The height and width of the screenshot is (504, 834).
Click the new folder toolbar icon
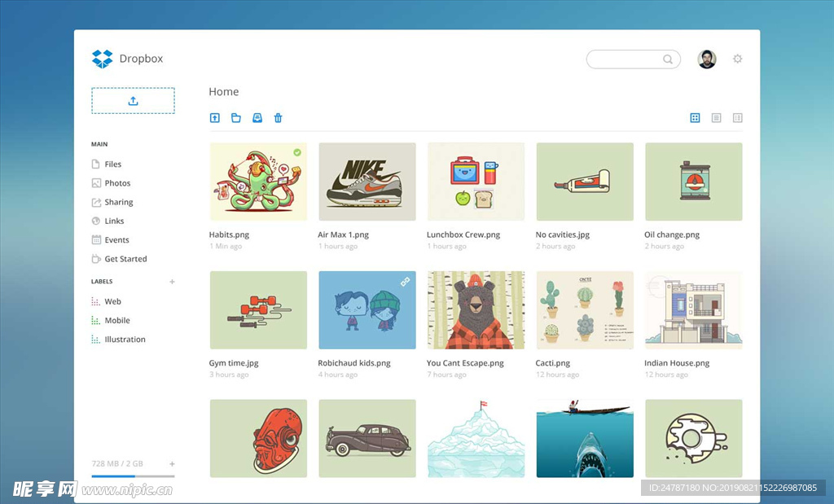tap(236, 118)
